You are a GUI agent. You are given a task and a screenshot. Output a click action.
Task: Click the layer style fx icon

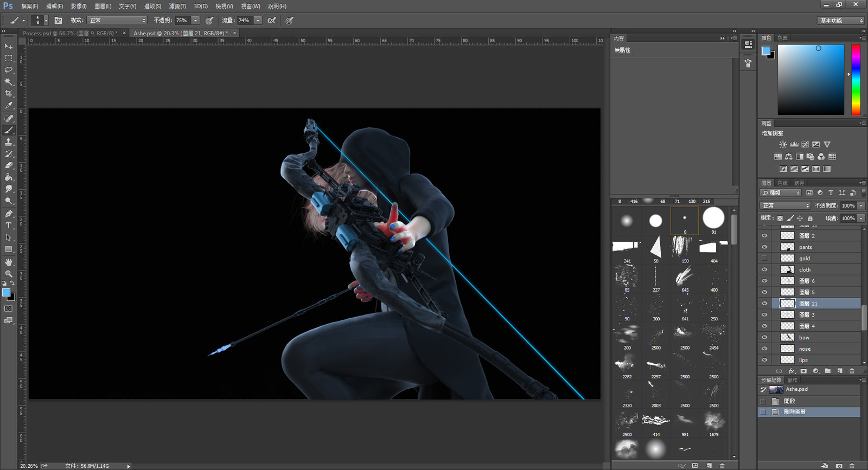click(x=792, y=371)
